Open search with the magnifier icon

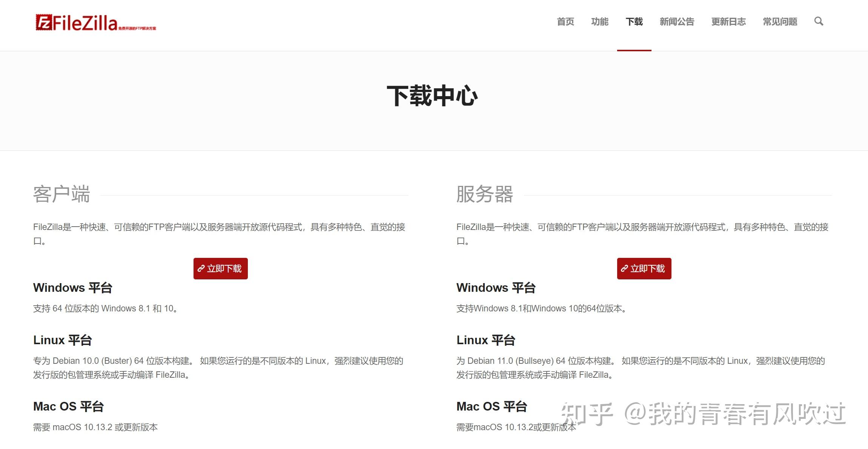pos(818,21)
